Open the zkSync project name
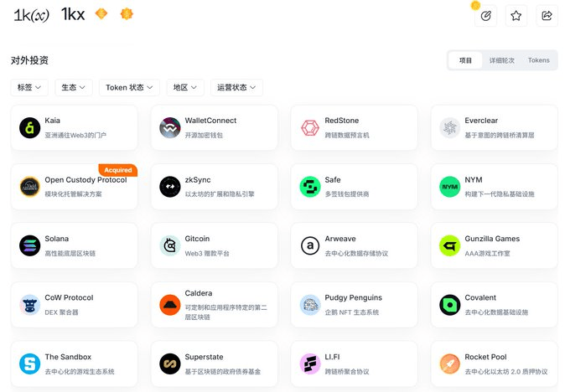 tap(197, 180)
